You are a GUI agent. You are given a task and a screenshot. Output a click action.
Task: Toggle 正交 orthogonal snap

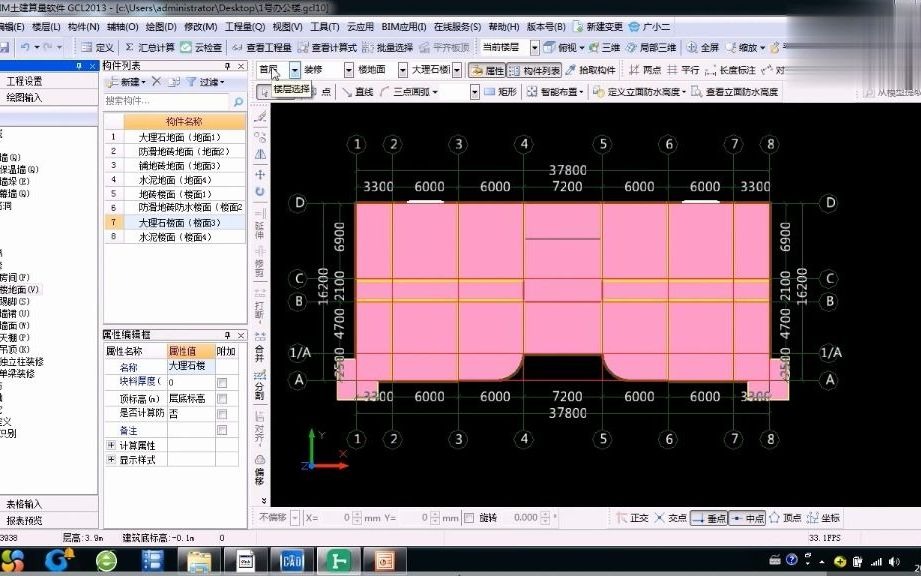[632, 518]
